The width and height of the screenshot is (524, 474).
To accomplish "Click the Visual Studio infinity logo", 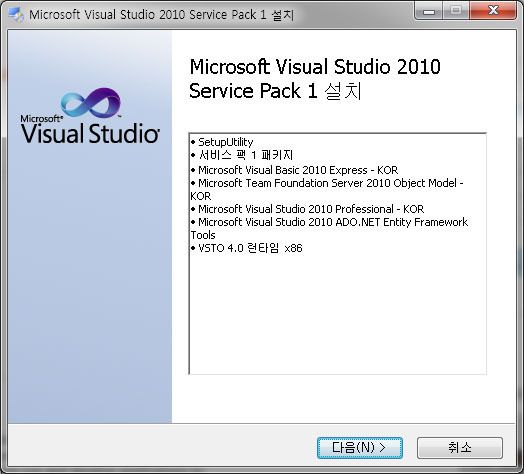I will coord(91,103).
